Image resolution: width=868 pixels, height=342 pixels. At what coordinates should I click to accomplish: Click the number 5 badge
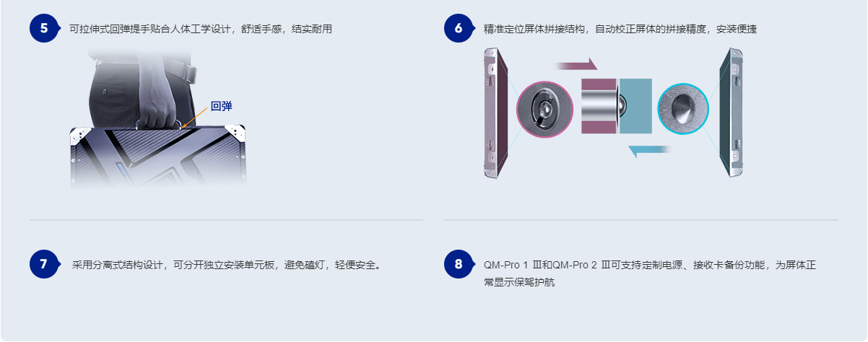44,28
